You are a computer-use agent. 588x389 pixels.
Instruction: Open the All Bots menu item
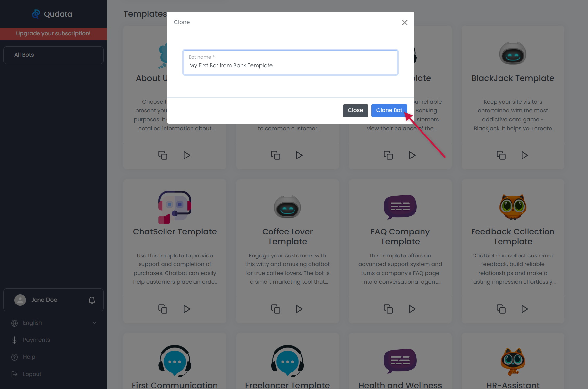point(53,55)
